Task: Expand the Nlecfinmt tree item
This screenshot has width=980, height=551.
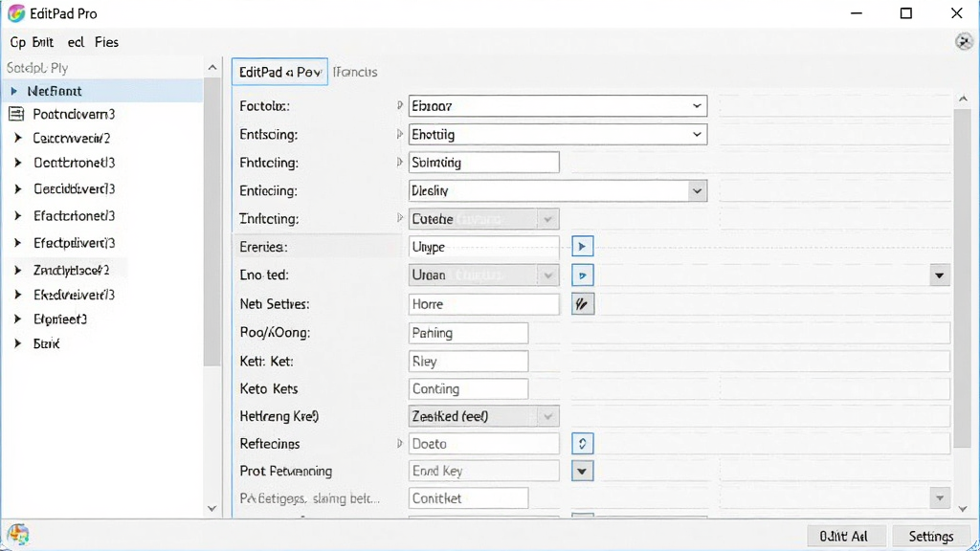Action: (13, 91)
